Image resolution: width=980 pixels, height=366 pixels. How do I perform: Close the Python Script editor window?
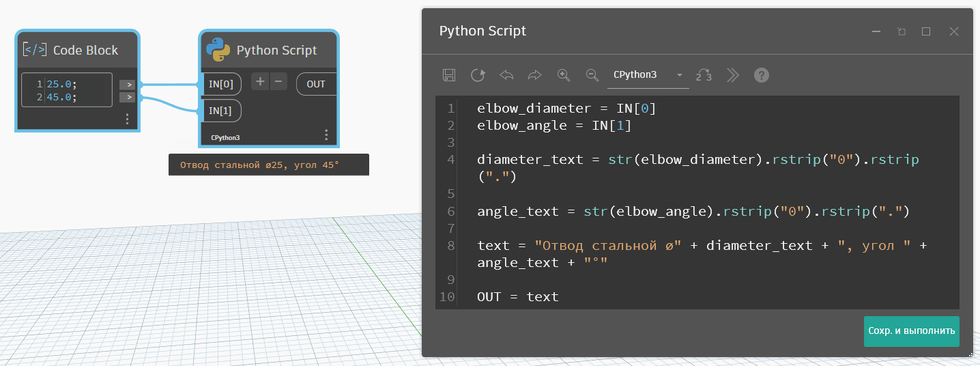(x=954, y=31)
